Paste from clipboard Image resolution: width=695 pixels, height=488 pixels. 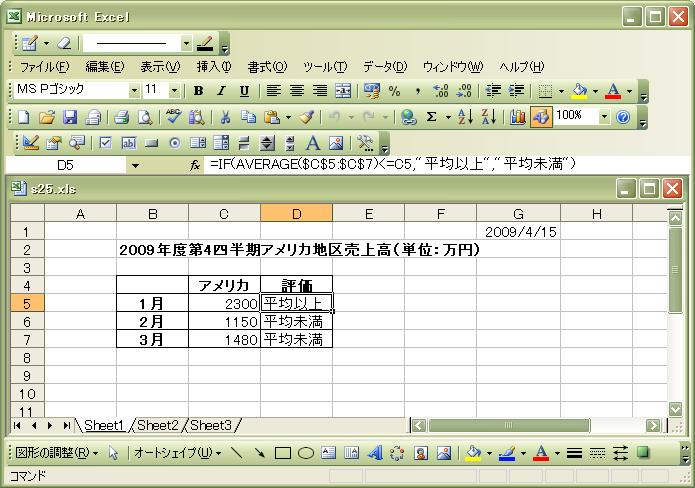(272, 117)
